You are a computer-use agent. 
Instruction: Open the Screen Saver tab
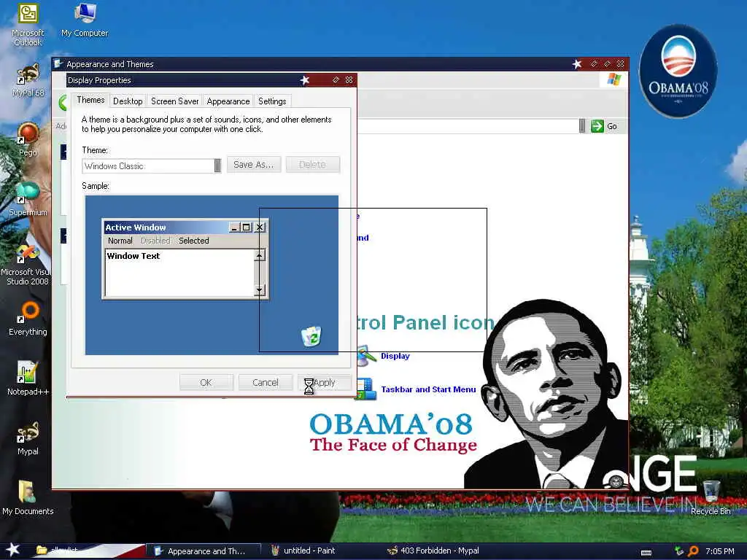pyautogui.click(x=175, y=101)
